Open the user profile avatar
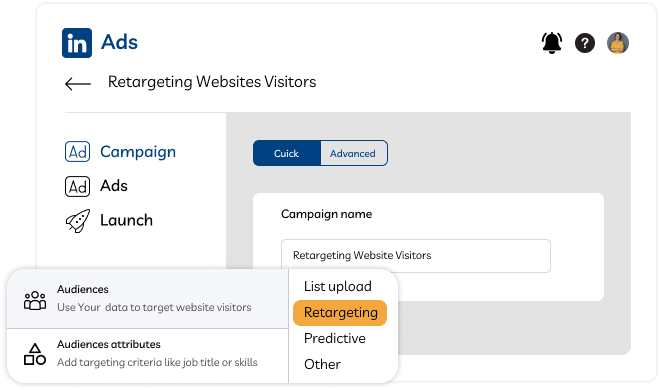 [x=617, y=43]
